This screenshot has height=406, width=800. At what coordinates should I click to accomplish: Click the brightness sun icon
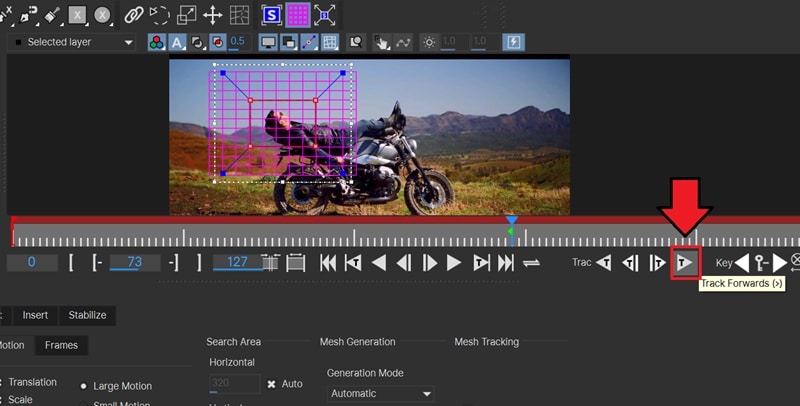click(x=429, y=42)
